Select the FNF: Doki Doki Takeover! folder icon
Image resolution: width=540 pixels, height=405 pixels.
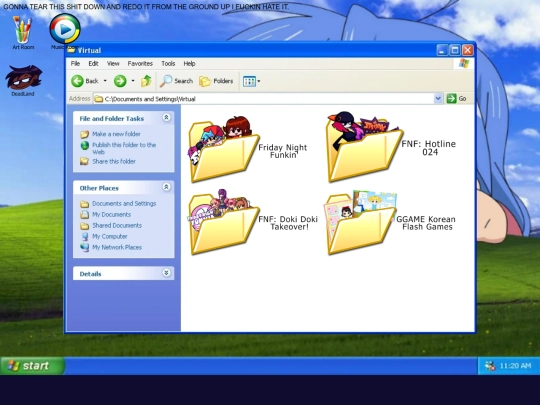point(223,222)
